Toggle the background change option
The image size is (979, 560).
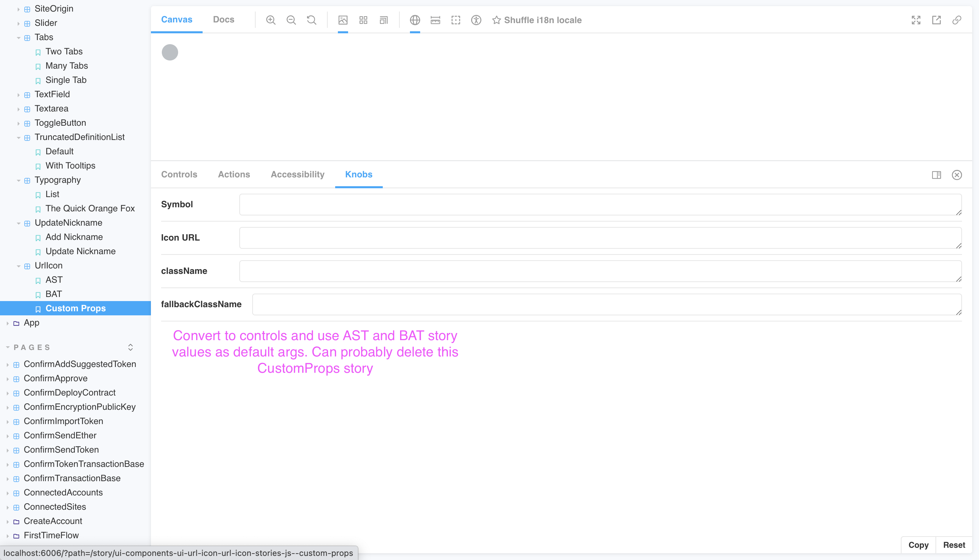[x=343, y=20]
